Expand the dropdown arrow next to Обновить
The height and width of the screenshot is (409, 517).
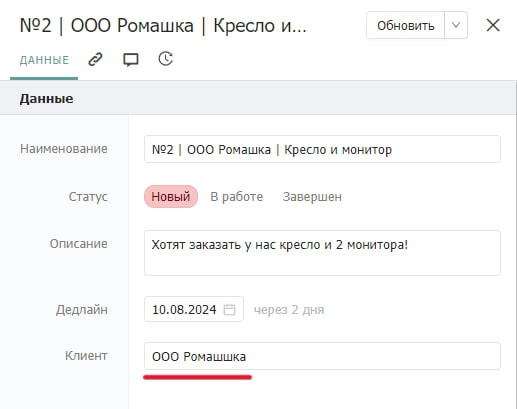456,25
